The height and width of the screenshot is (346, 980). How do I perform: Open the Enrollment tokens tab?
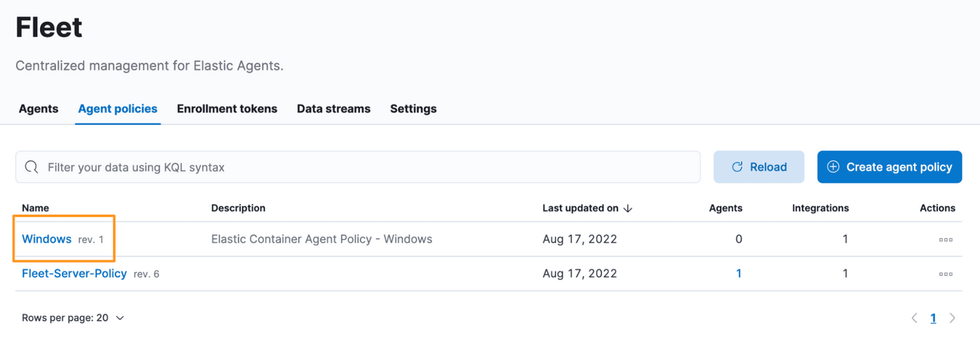[x=227, y=109]
